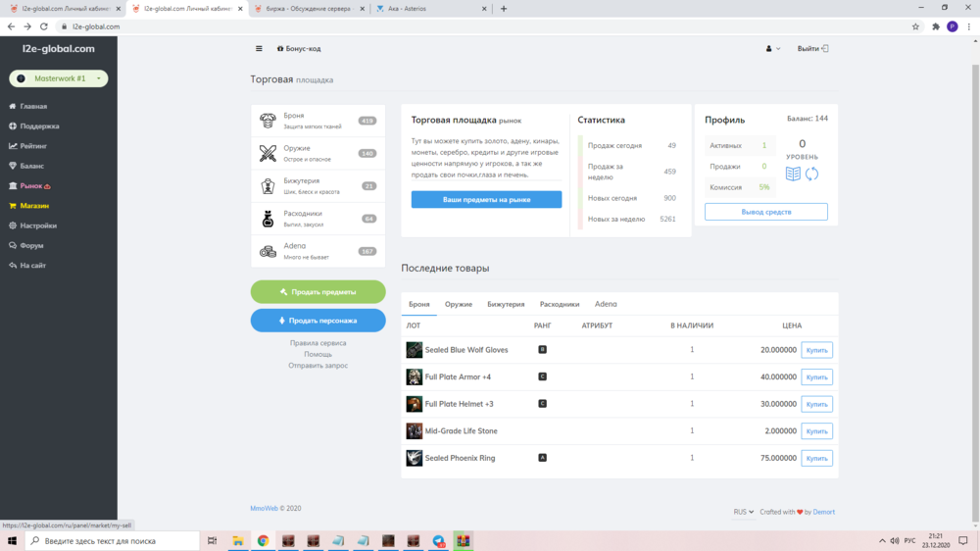Click the green Продать предметы button
The height and width of the screenshot is (551, 980).
coord(318,291)
